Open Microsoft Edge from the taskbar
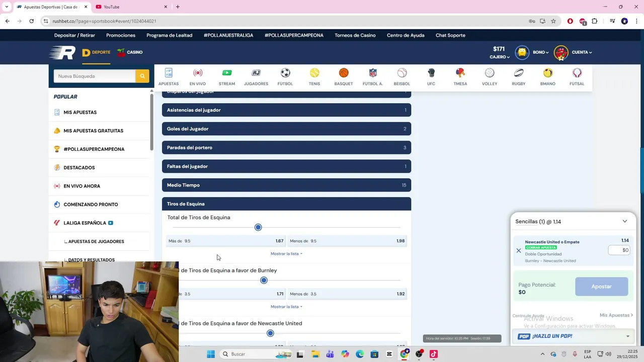 [360, 354]
